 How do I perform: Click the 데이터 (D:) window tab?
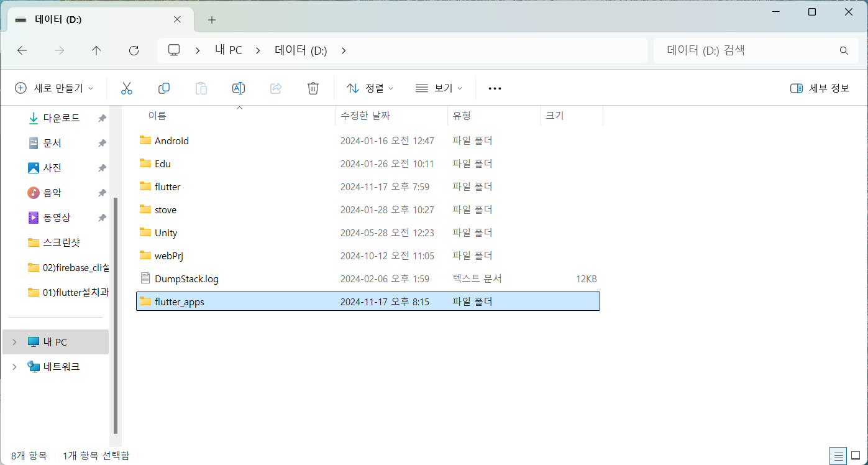99,20
